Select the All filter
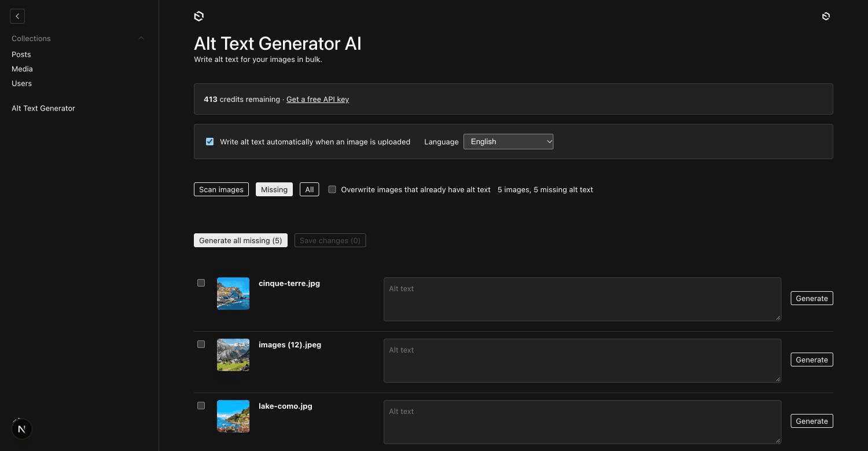 (x=309, y=189)
